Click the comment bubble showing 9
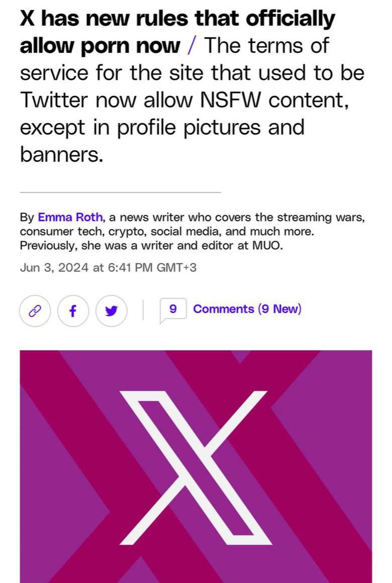Image resolution: width=392 pixels, height=583 pixels. click(x=173, y=310)
